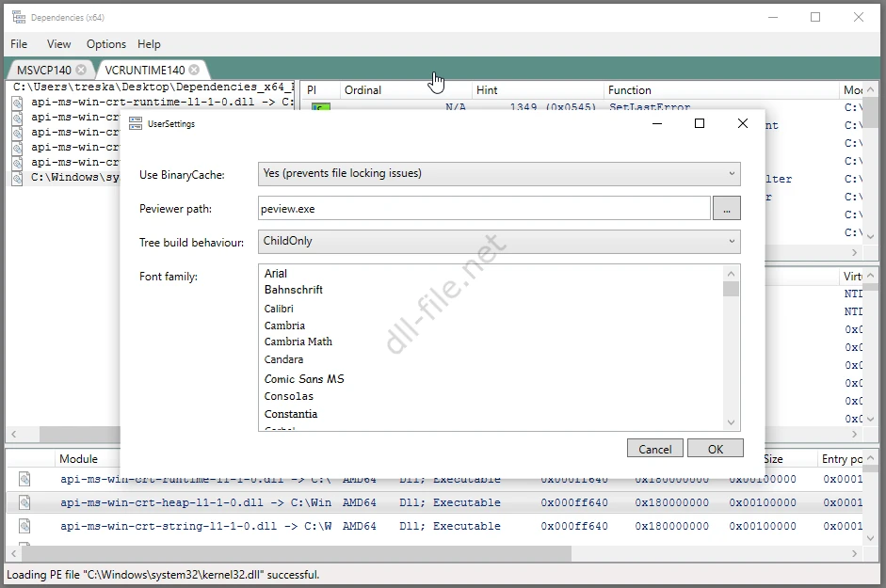Viewport: 886px width, 588px height.
Task: Close the MSVCP140 tab
Action: click(x=81, y=70)
